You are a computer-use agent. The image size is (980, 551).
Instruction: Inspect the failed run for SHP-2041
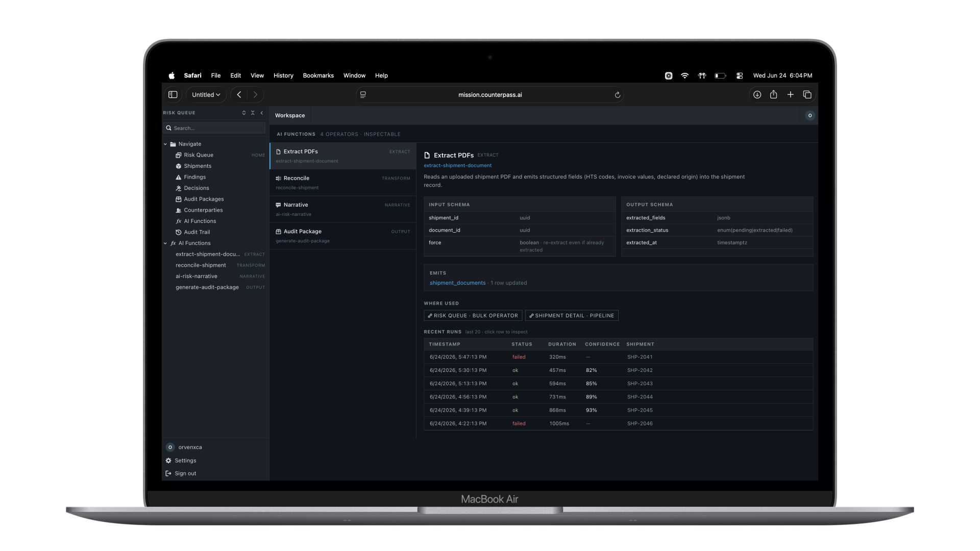[618, 357]
